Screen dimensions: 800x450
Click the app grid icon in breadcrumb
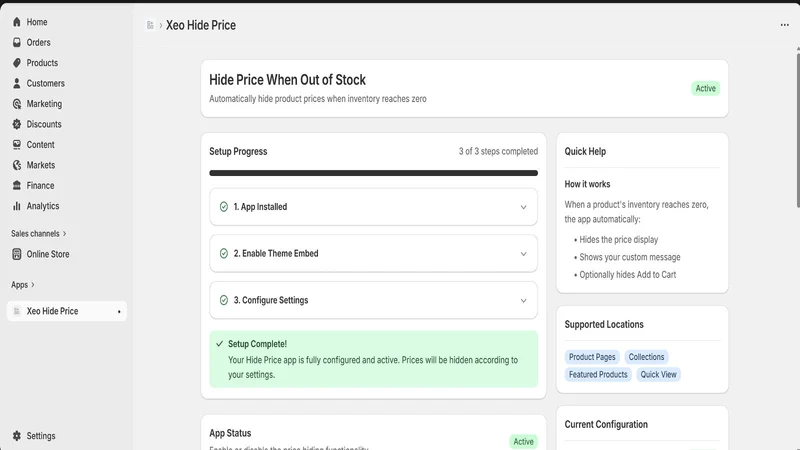pyautogui.click(x=150, y=25)
